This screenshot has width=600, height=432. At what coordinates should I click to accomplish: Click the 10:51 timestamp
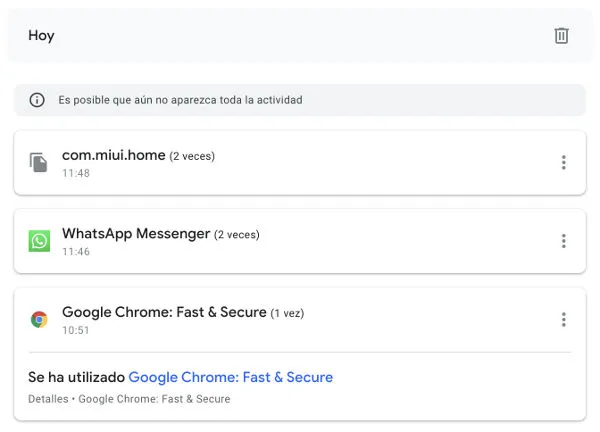[x=75, y=330]
